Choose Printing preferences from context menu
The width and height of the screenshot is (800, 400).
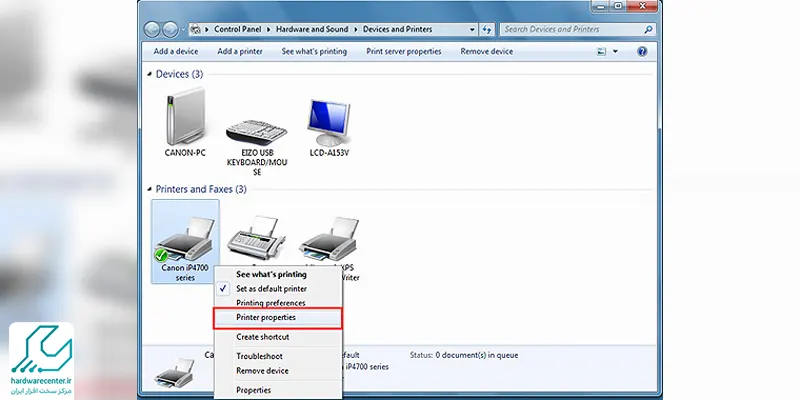pos(278,303)
